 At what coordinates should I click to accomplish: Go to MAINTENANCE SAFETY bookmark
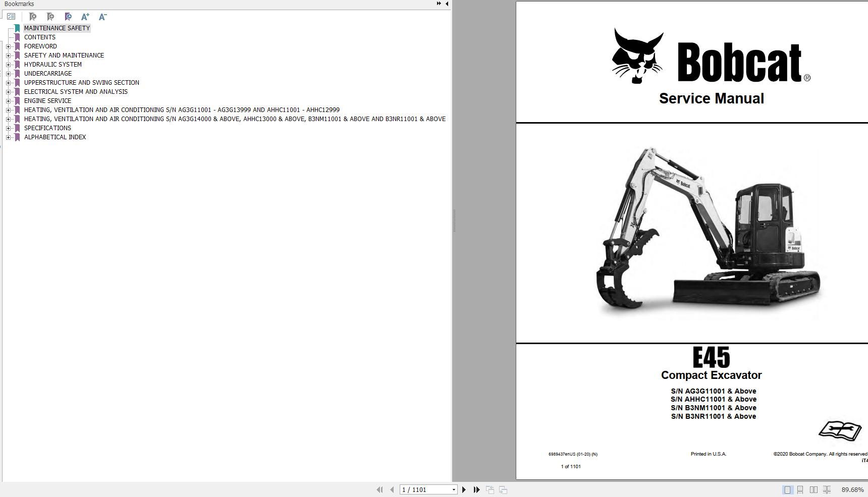tap(57, 28)
